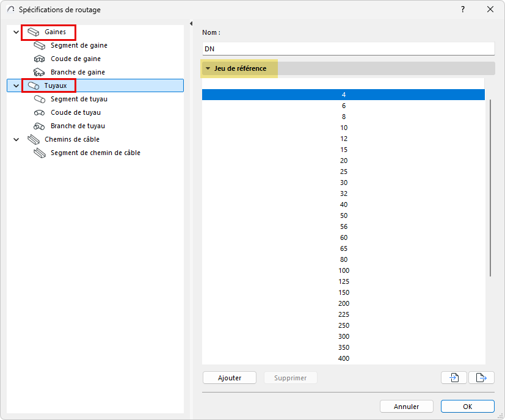
Task: Click the Segment de chemin de câble icon
Action: click(39, 153)
